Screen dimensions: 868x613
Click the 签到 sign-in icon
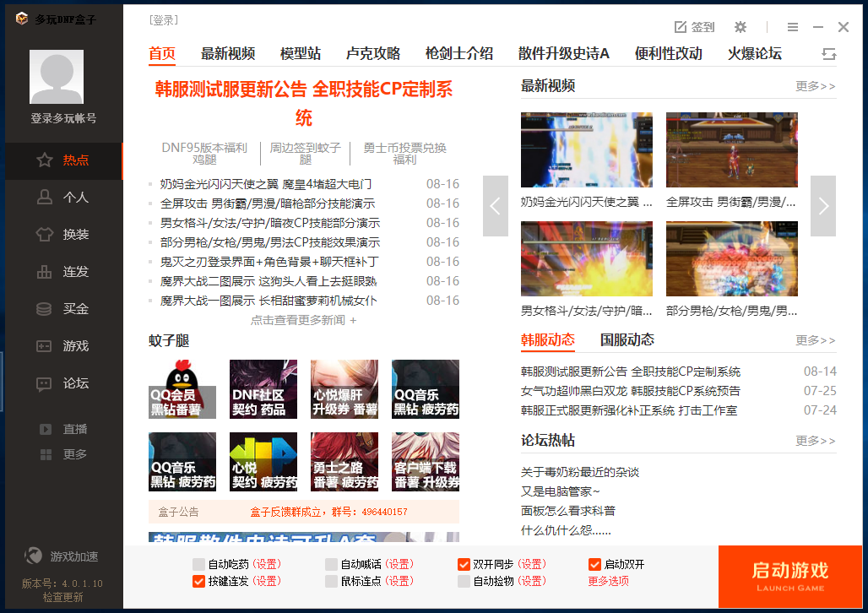tap(680, 27)
